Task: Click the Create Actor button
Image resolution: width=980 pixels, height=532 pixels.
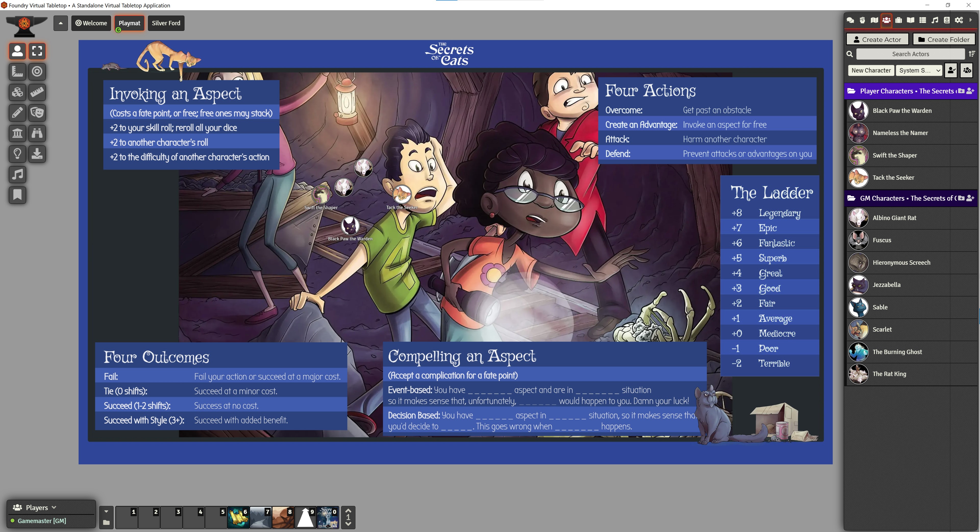Action: pyautogui.click(x=877, y=39)
